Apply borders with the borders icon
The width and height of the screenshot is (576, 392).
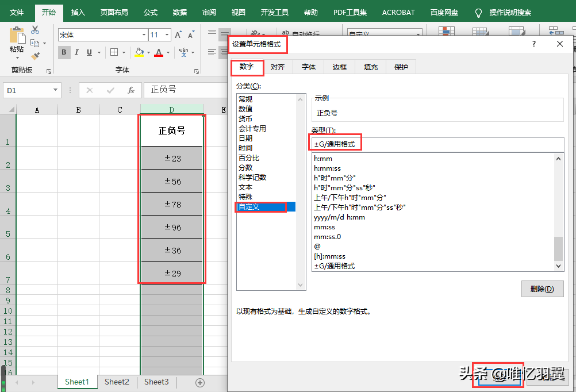[114, 52]
